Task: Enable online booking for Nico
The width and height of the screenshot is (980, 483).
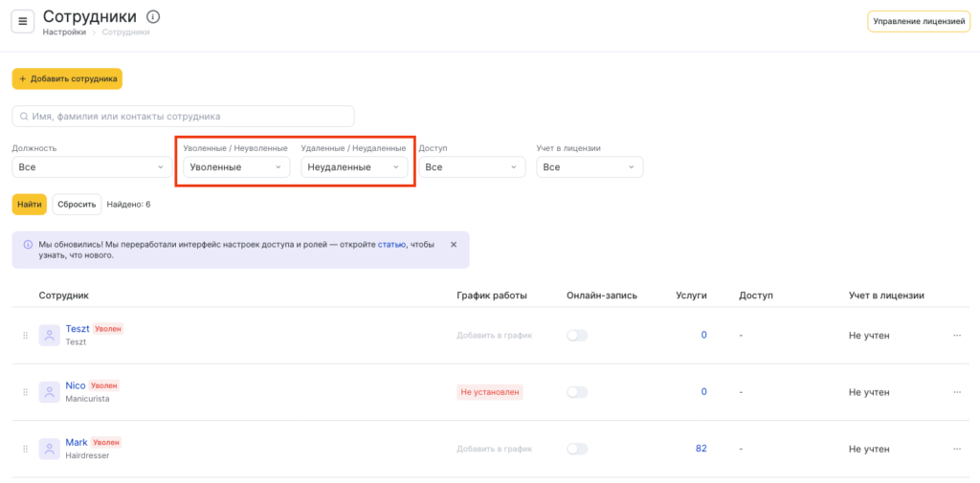Action: coord(577,392)
